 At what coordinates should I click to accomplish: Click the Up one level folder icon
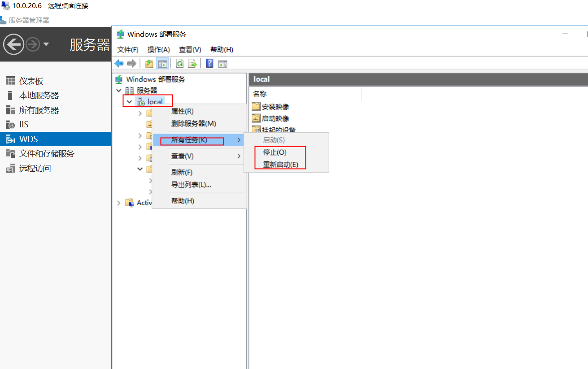[x=149, y=64]
